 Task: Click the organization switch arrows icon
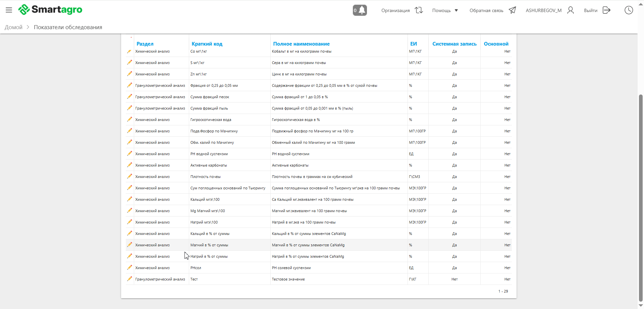[x=419, y=10]
